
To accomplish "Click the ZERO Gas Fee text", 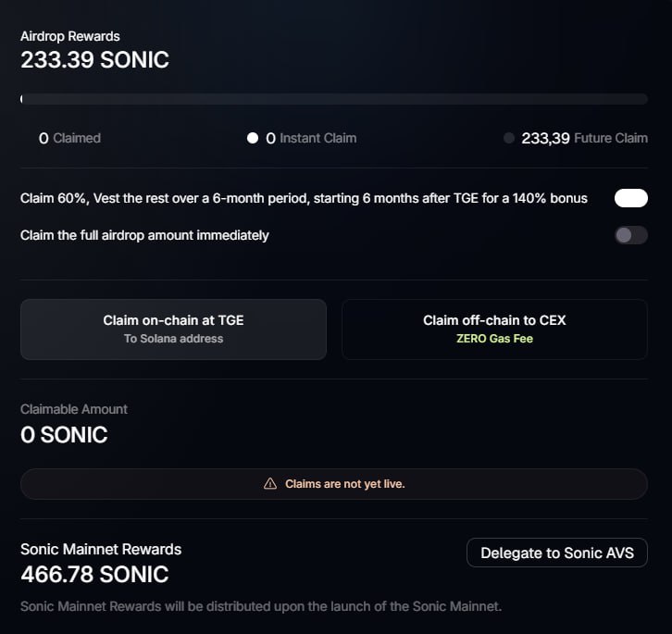I will point(494,339).
